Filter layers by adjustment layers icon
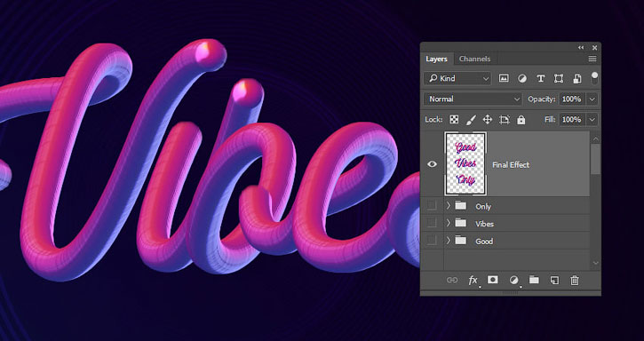Screen dimensions: 644x341 pos(522,78)
